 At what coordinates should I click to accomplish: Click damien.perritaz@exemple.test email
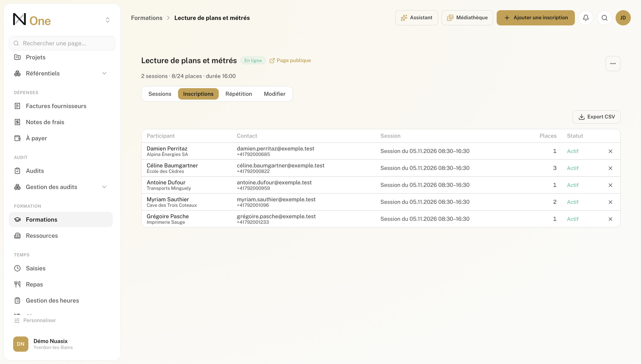[x=275, y=148]
